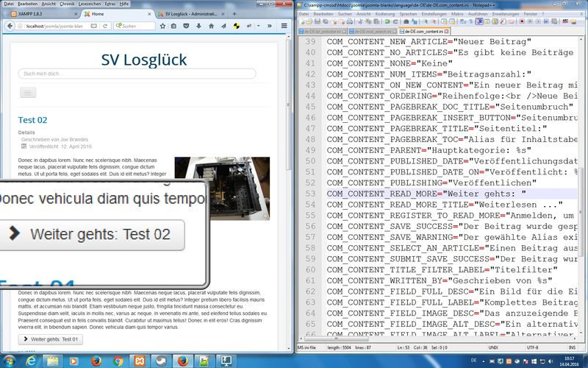The height and width of the screenshot is (368, 588).
Task: Click 'Weiter gehts: Test 01' button
Action: click(x=50, y=339)
